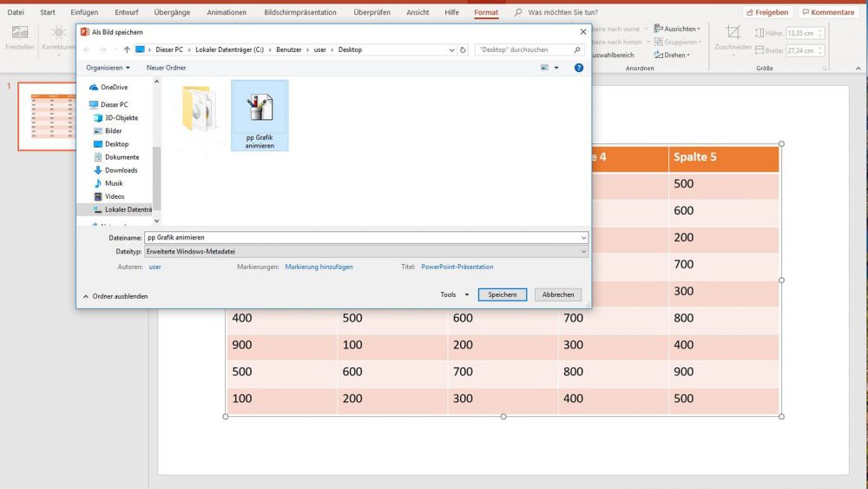Click the up-one-level arrow in the dialog

[x=127, y=50]
